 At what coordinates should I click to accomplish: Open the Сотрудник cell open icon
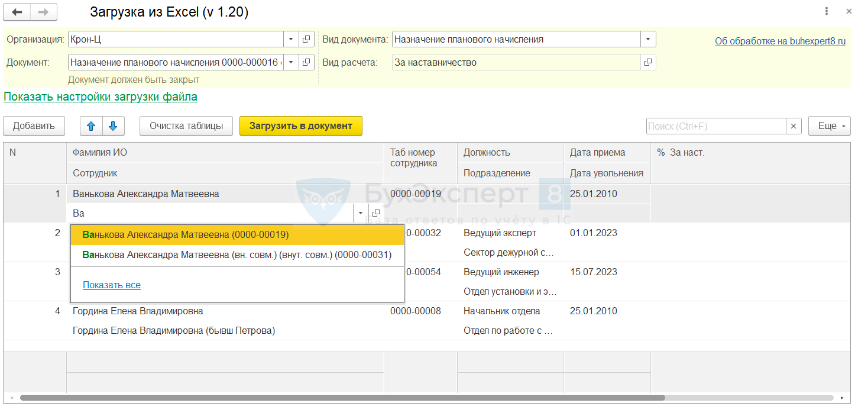point(376,213)
